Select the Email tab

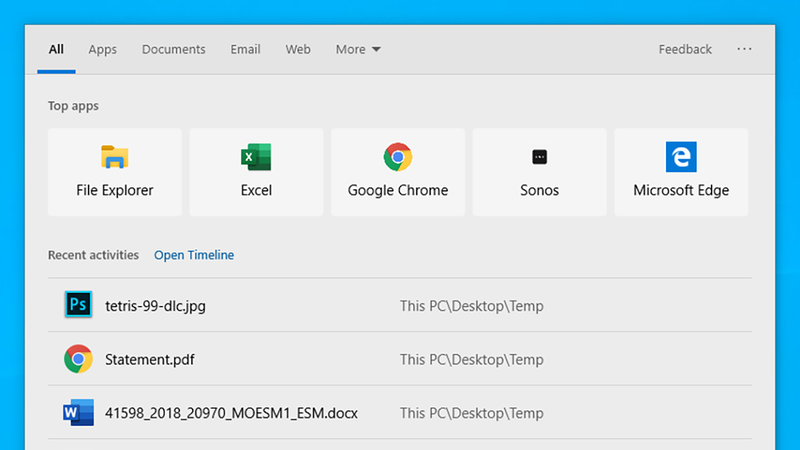click(x=245, y=49)
